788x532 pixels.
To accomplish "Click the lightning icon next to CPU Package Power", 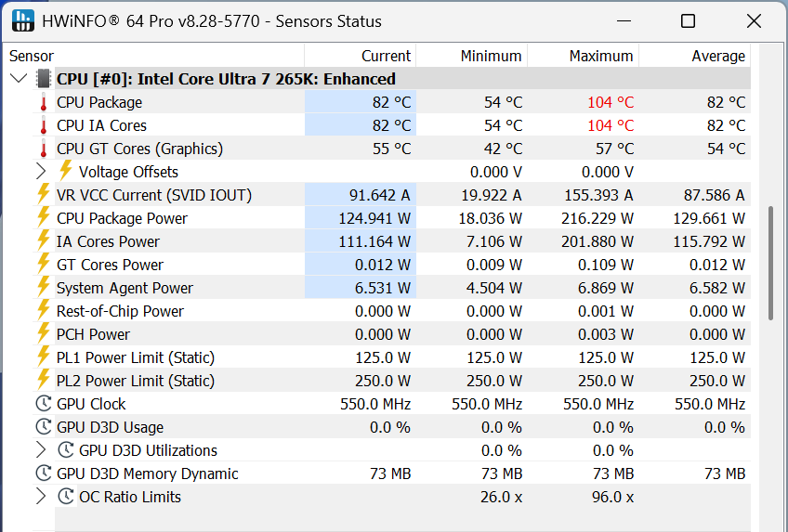I will click(43, 218).
